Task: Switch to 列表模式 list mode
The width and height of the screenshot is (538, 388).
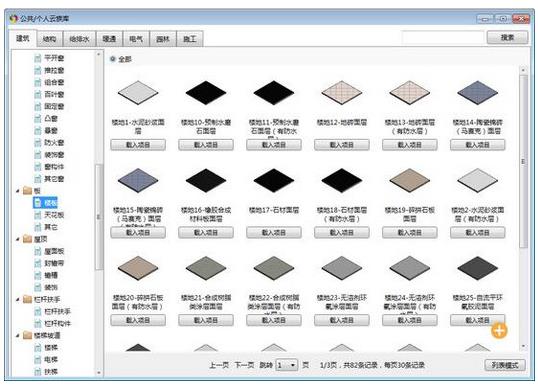Action: pyautogui.click(x=505, y=365)
